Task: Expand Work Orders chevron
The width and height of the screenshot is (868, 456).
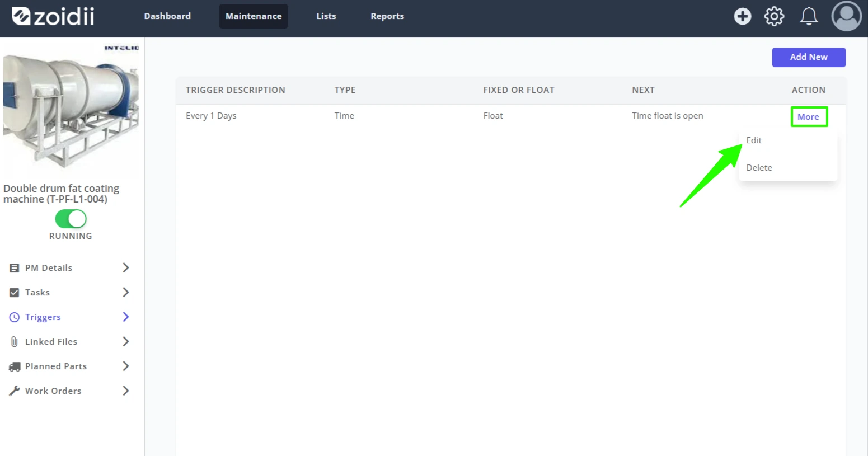Action: (126, 391)
